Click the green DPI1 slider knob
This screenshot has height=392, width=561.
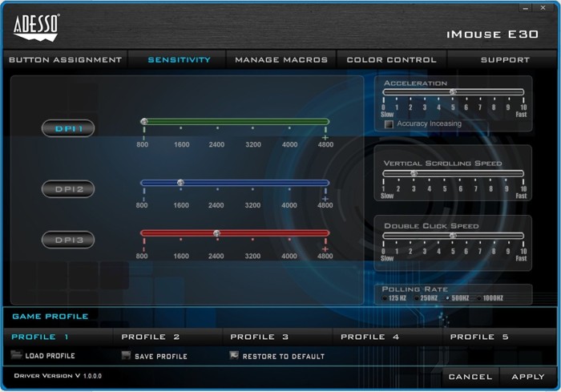point(144,122)
